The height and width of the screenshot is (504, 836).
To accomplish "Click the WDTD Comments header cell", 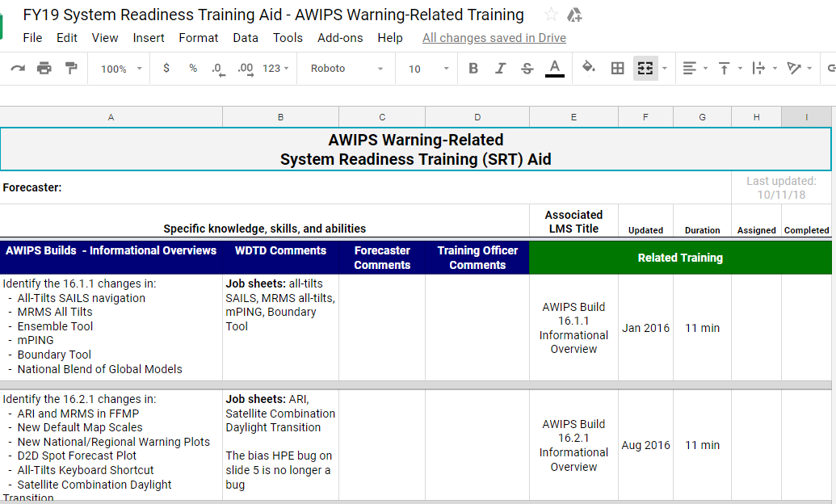I will [280, 258].
